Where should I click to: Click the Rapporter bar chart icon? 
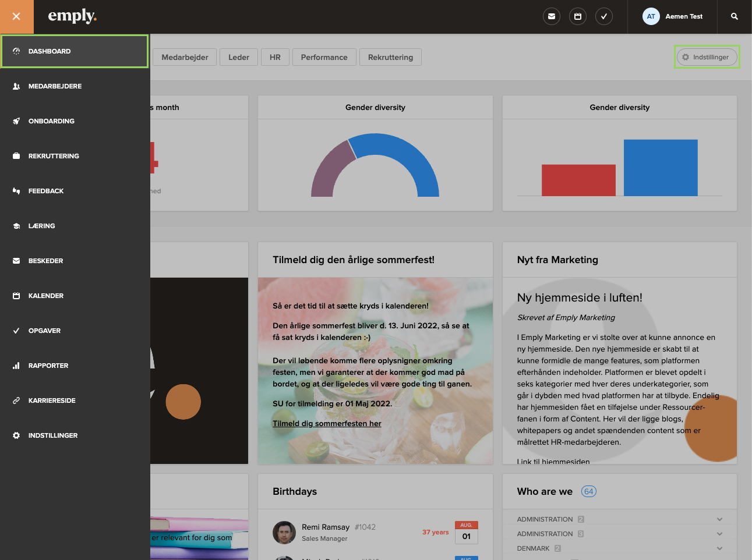16,366
